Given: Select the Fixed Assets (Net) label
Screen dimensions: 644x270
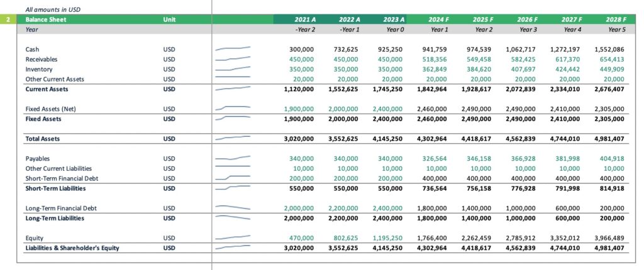Looking at the screenshot, I should tap(51, 109).
